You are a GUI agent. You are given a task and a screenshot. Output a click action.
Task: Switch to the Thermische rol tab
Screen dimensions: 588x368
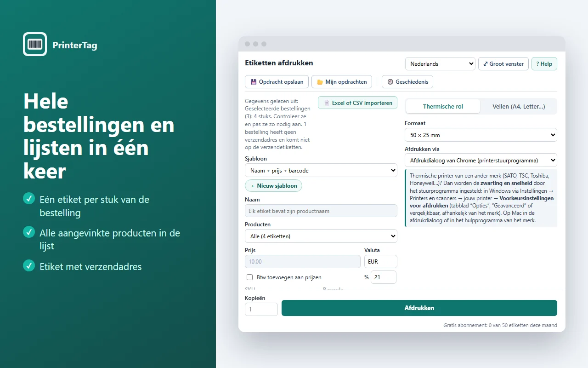pos(443,106)
